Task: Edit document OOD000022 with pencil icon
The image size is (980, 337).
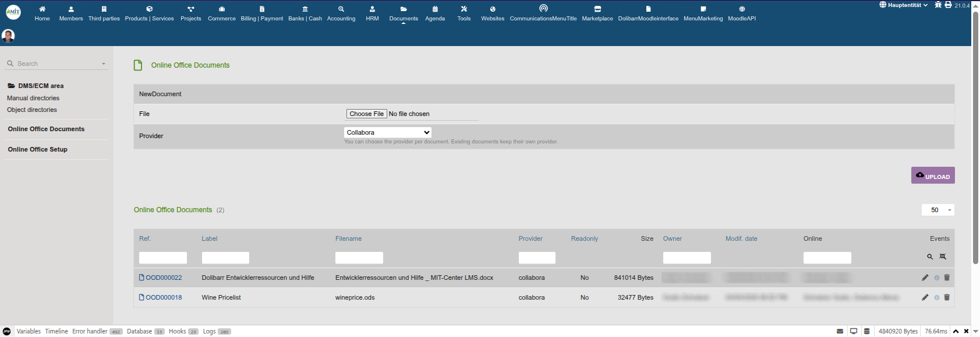Action: click(x=925, y=278)
